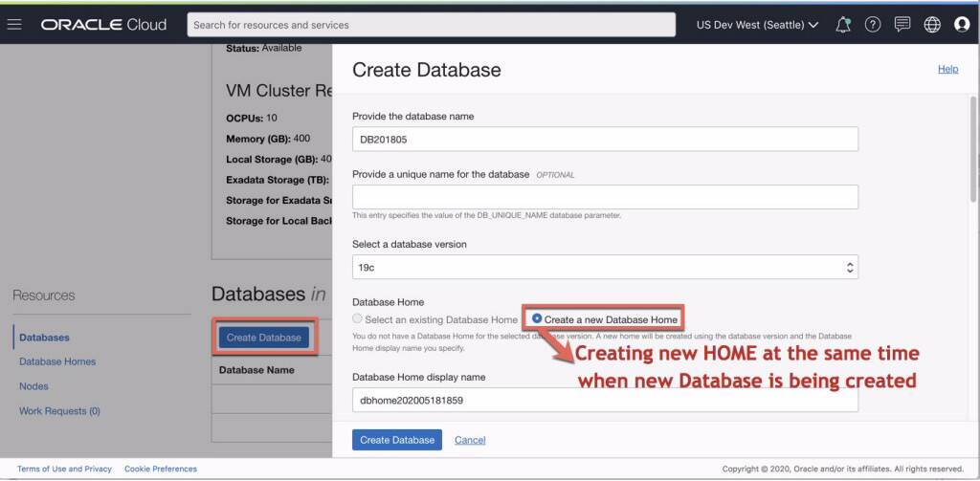Expand the US Dev West (Seattle) region selector
Viewport: 980px width, 481px height.
757,25
